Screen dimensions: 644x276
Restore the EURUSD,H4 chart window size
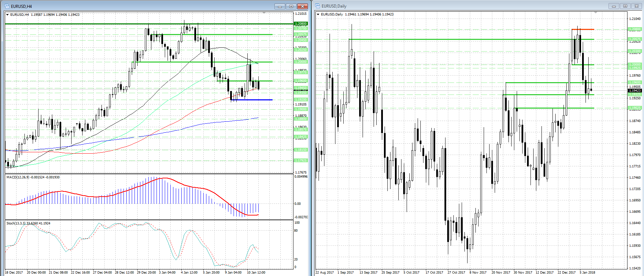point(291,6)
